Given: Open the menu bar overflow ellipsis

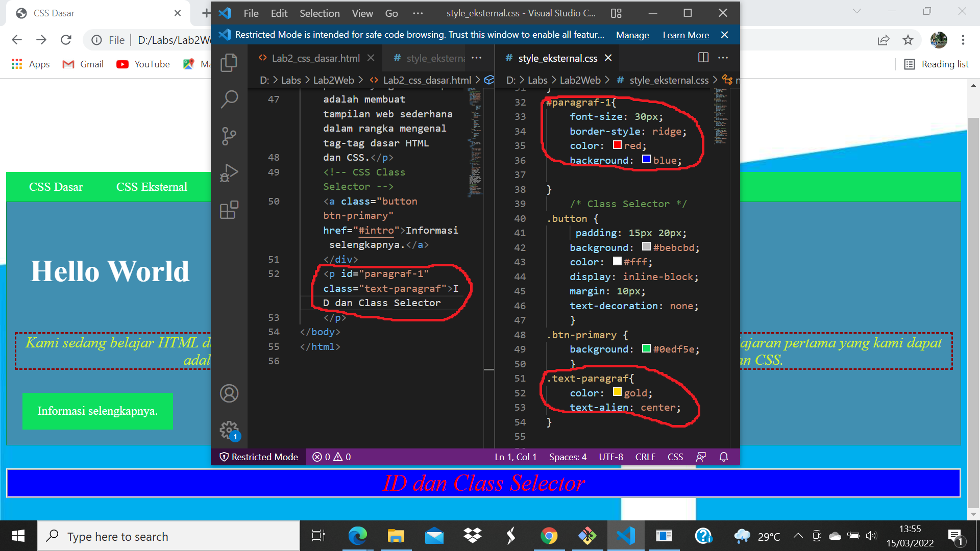Looking at the screenshot, I should coord(418,13).
